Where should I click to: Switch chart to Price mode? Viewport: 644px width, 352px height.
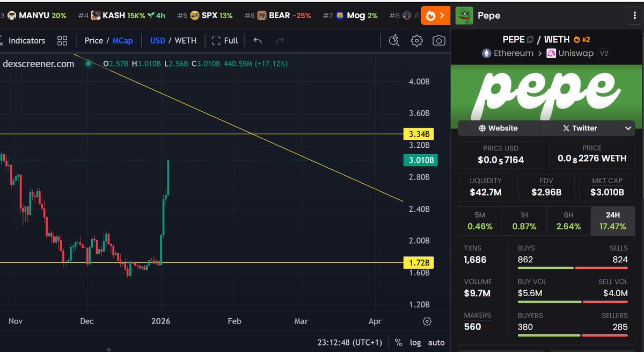coord(94,40)
